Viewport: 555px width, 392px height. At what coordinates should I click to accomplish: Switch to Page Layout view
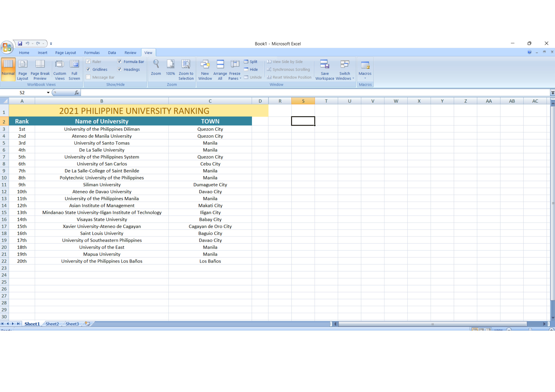pos(22,69)
